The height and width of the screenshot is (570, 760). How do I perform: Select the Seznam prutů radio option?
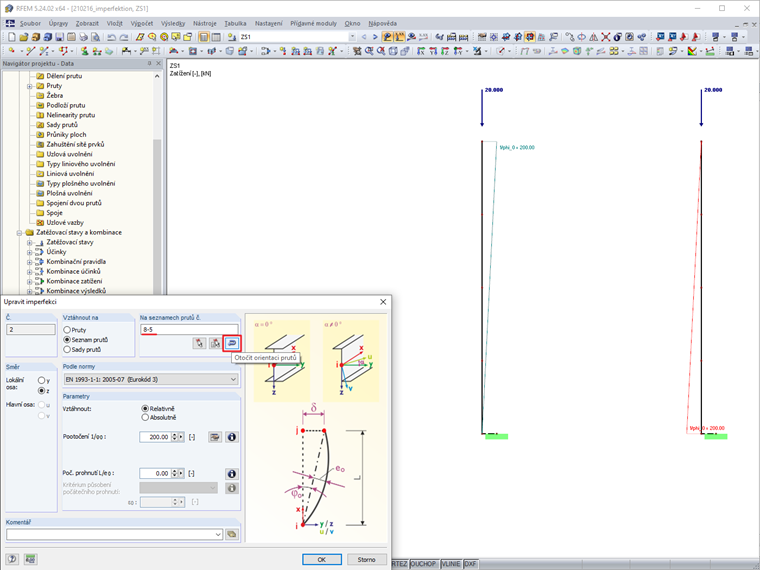point(67,339)
